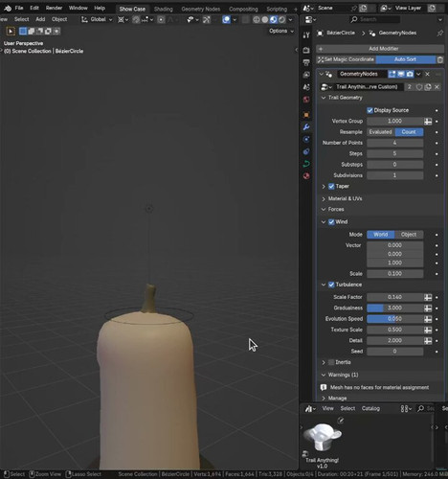Open the Object Constraints properties tab
This screenshot has height=479, width=448.
[306, 151]
